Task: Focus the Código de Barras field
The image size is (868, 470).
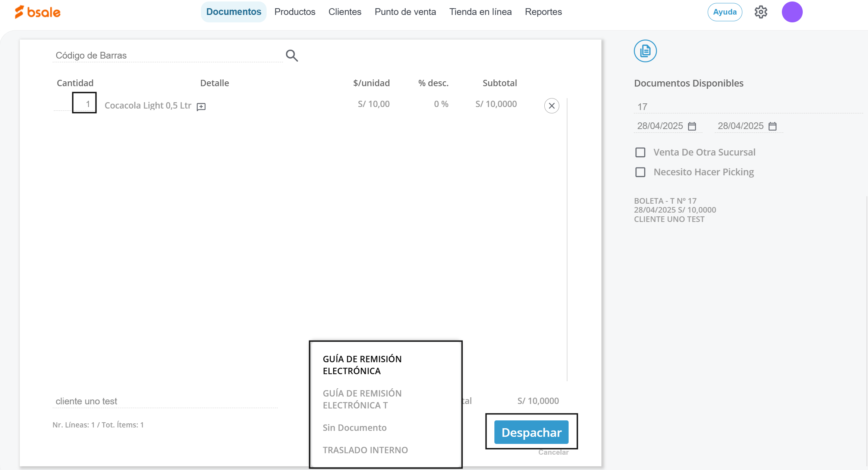Action: [x=167, y=56]
